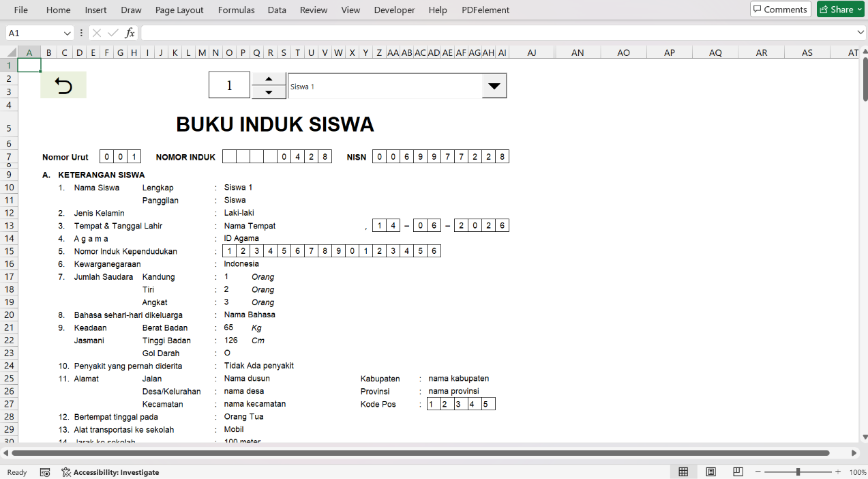Click the Orang Tua residence value
868x479 pixels.
tap(243, 417)
